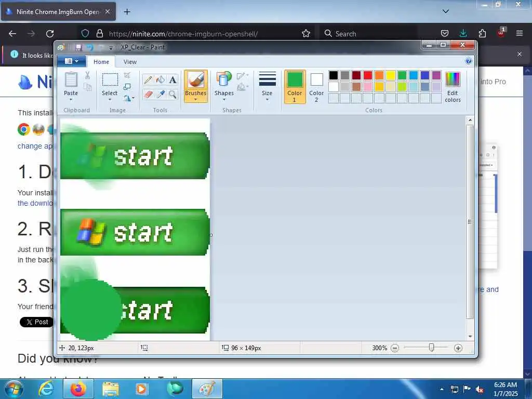
Task: Dismiss Firefox notification bar with X
Action: [520, 54]
